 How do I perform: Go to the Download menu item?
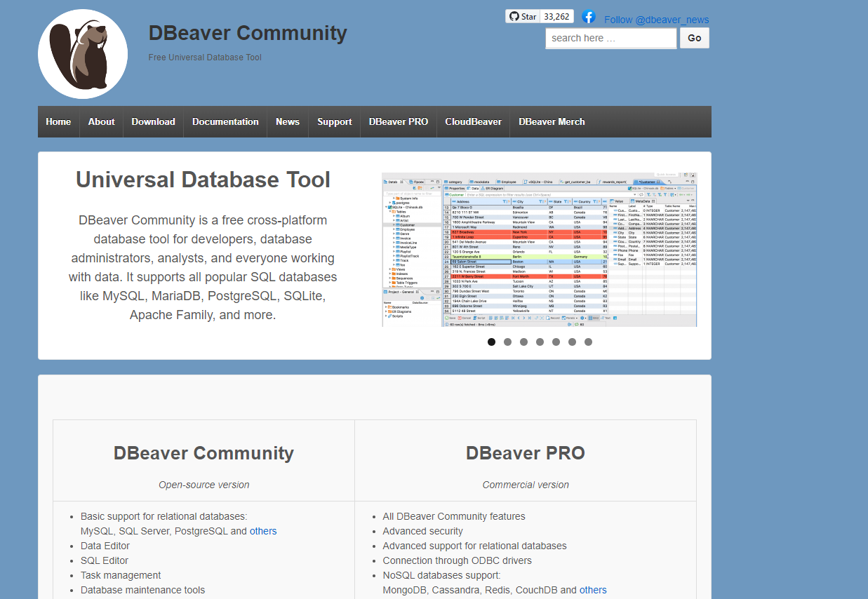tap(153, 121)
